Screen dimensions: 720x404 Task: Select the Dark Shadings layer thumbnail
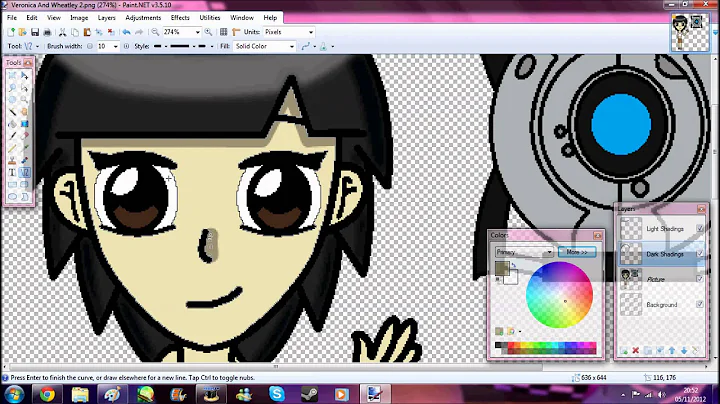tap(631, 253)
